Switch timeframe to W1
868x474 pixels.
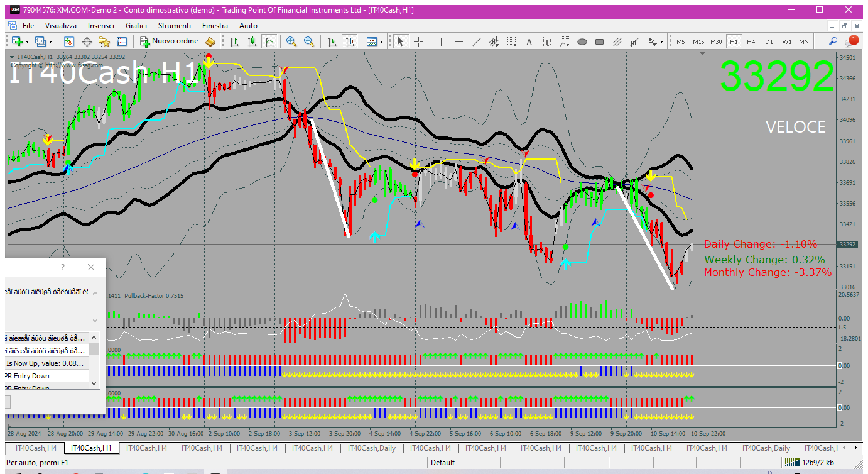[786, 41]
